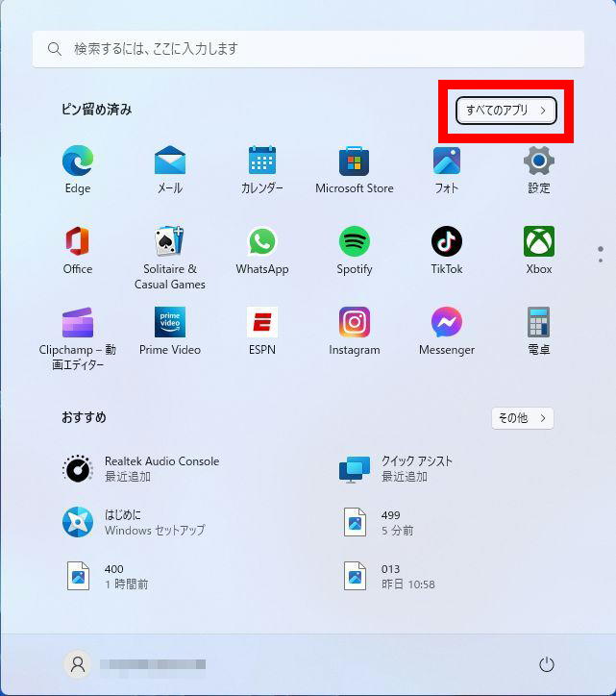This screenshot has width=616, height=696.
Task: Open Spotify
Action: [x=355, y=250]
